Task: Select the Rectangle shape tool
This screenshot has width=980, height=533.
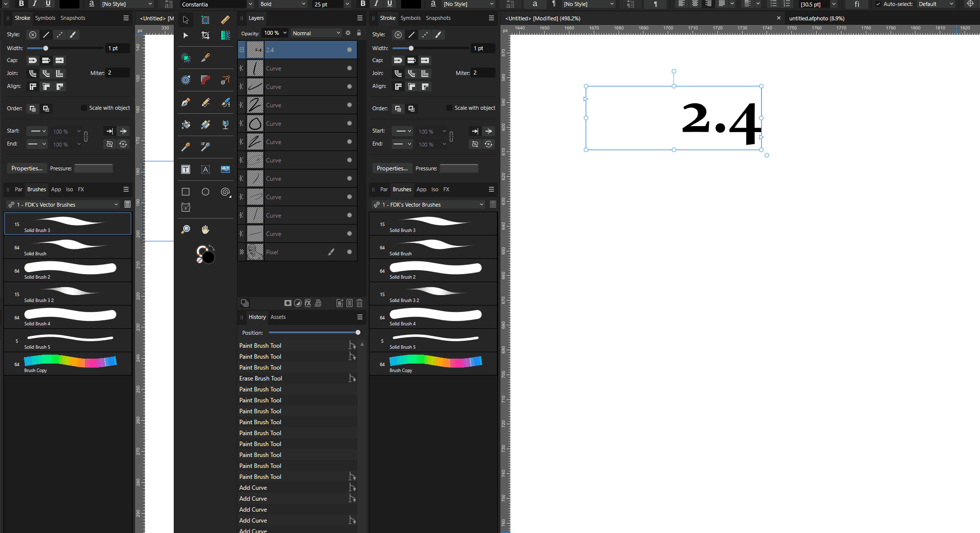Action: pos(186,192)
